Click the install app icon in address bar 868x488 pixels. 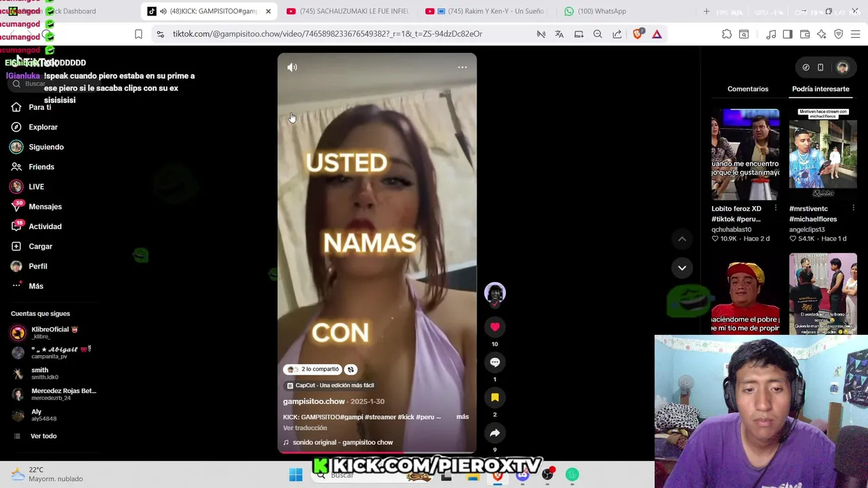tap(578, 34)
